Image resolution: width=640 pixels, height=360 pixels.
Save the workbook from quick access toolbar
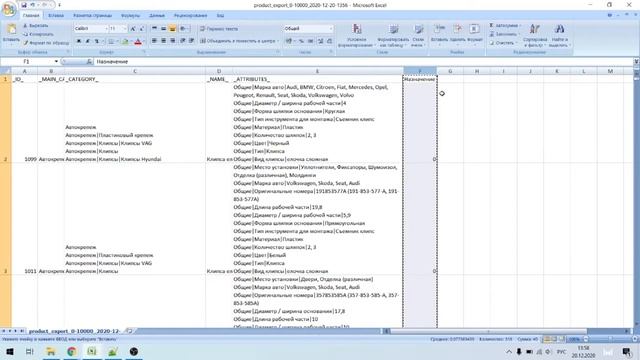24,5
